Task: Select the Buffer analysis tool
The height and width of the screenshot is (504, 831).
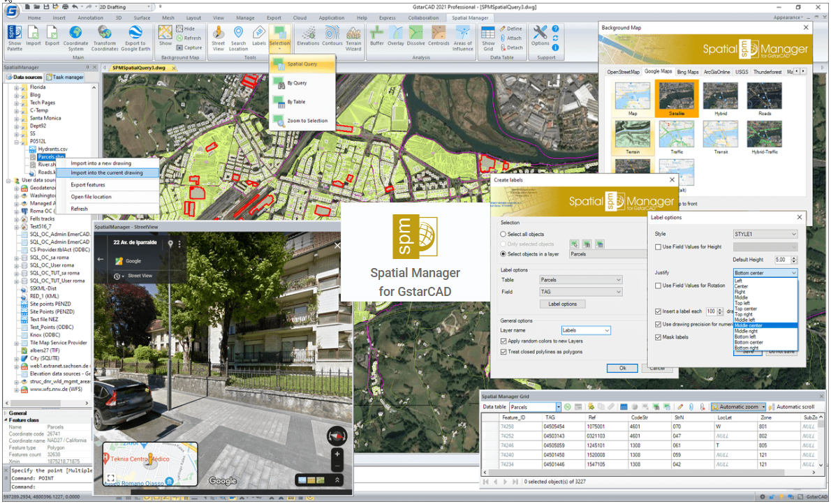Action: [377, 37]
